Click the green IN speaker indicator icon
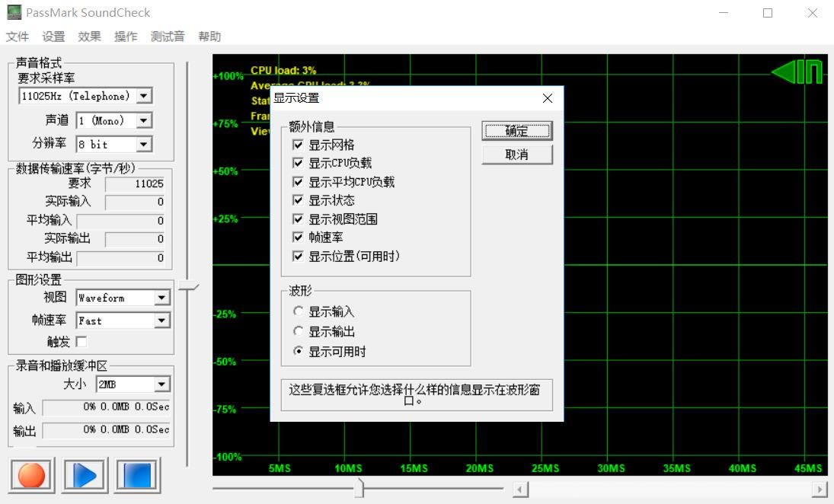The width and height of the screenshot is (834, 504). (x=797, y=72)
